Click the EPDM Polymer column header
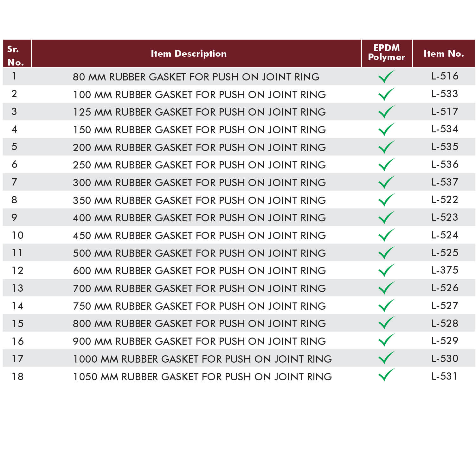This screenshot has width=476, height=475. point(387,53)
